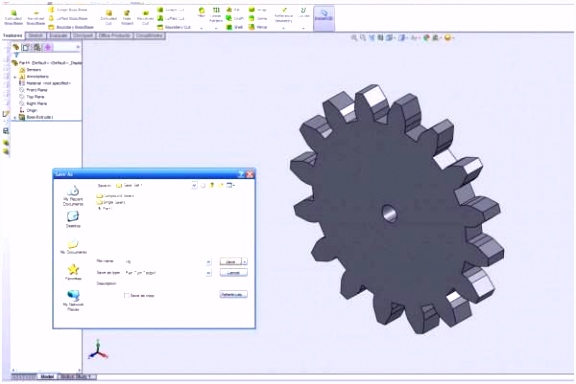Expand the Fillet dropdown arrow
576x384 pixels.
[201, 28]
